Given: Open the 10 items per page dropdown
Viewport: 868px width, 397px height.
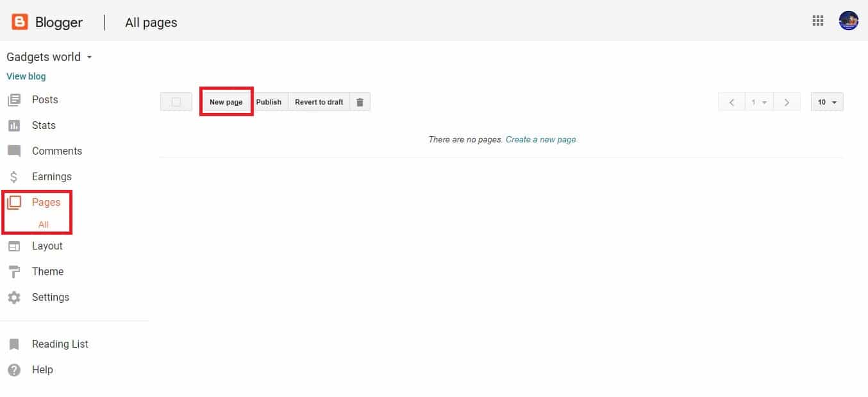Looking at the screenshot, I should coord(827,102).
